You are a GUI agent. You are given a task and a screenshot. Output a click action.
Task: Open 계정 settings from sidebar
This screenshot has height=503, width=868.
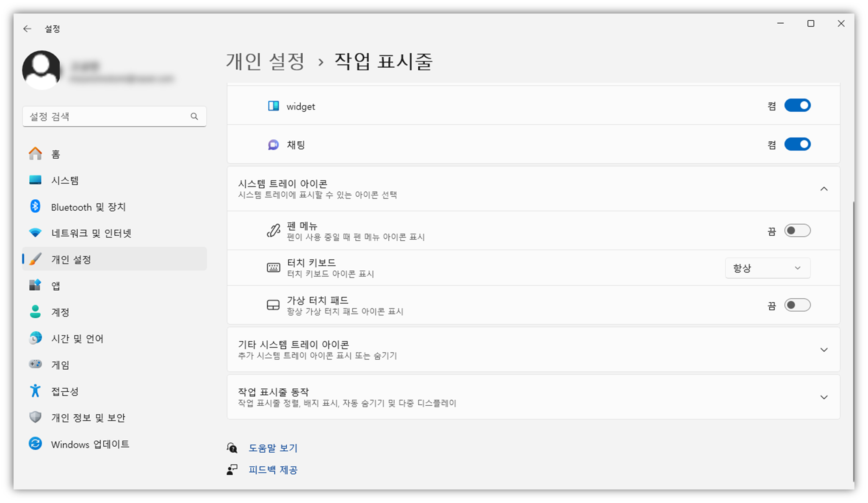click(x=61, y=312)
